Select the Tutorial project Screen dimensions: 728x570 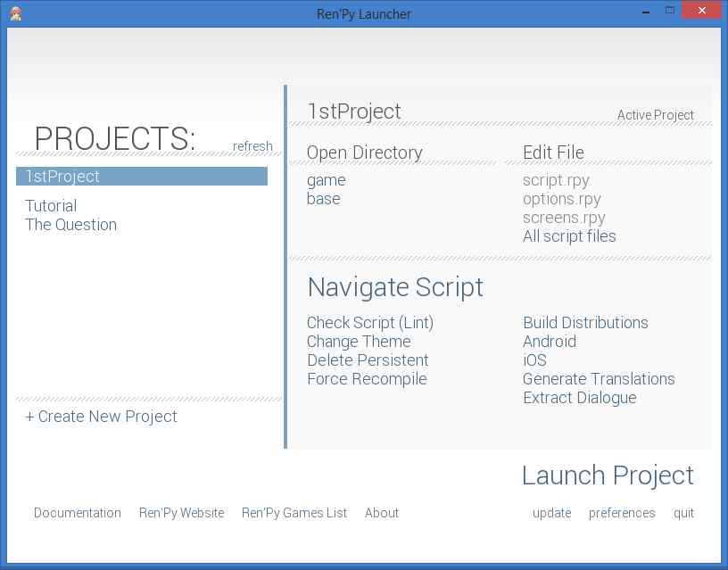51,206
